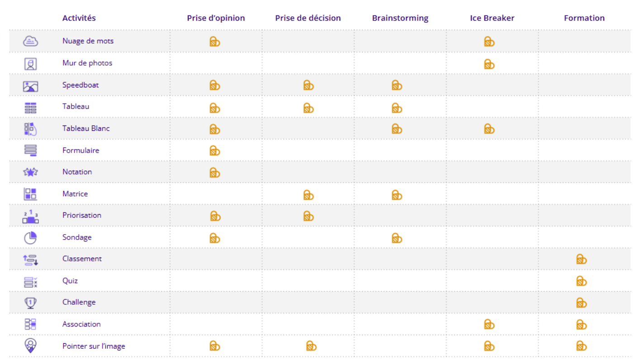
Task: Select the Ice Breaker column header
Action: coord(492,18)
